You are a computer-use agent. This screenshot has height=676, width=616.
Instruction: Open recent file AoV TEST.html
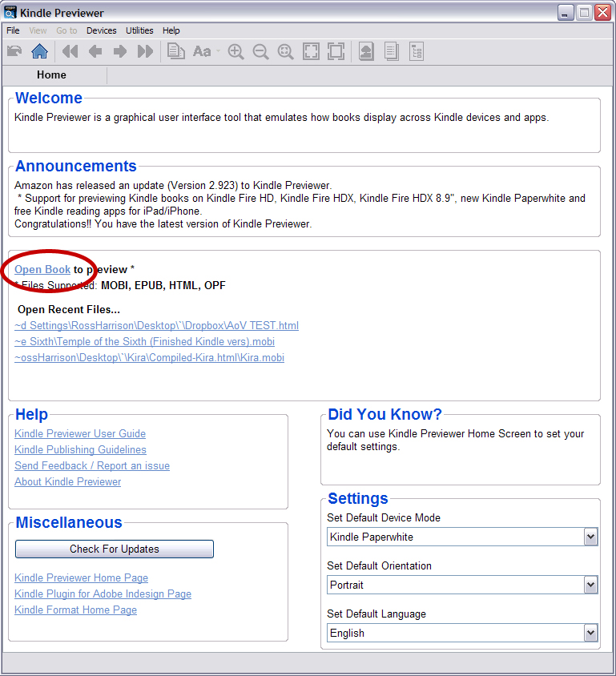pyautogui.click(x=156, y=325)
